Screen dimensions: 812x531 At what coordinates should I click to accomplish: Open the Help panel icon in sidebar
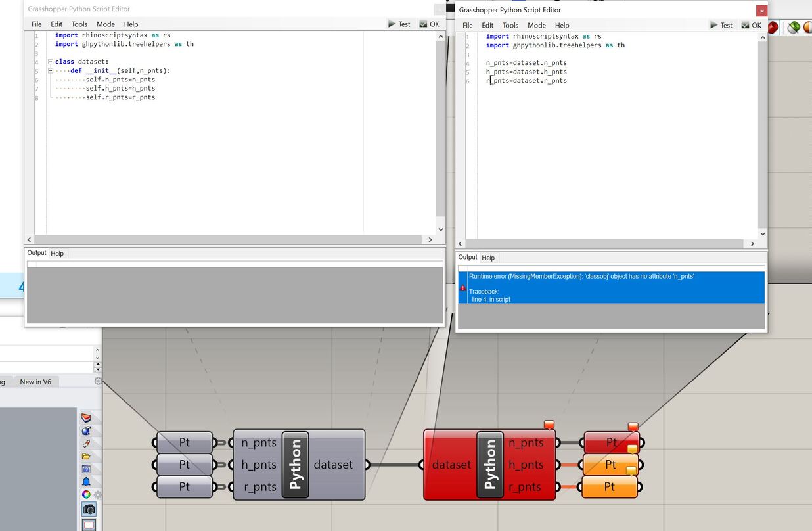87,469
